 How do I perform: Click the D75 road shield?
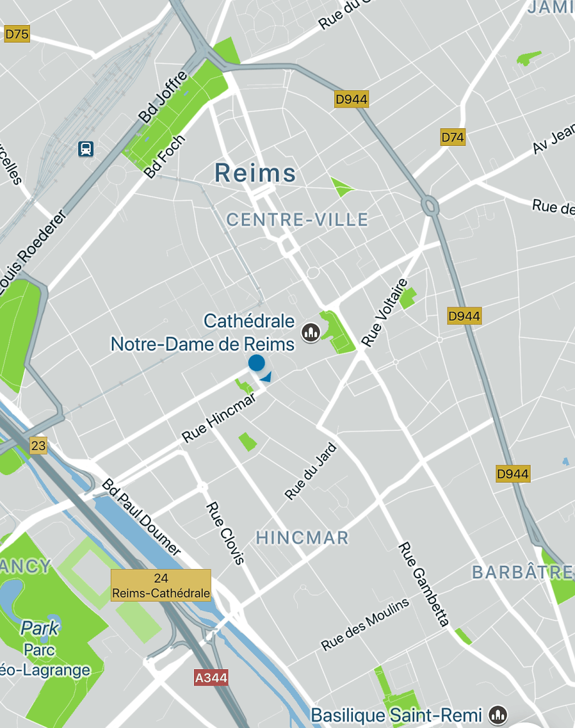click(17, 34)
